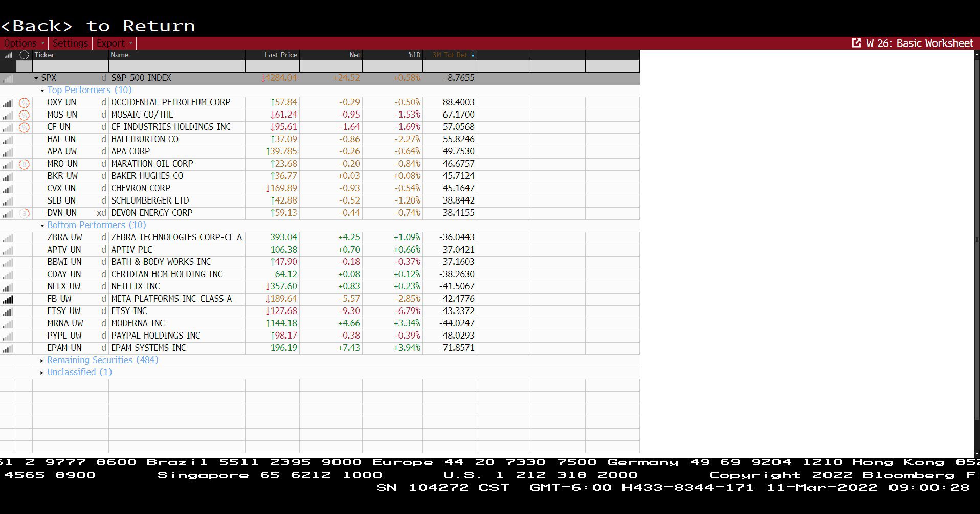This screenshot has width=980, height=514.
Task: Click the signal bars icon for BKR UW
Action: tap(8, 177)
